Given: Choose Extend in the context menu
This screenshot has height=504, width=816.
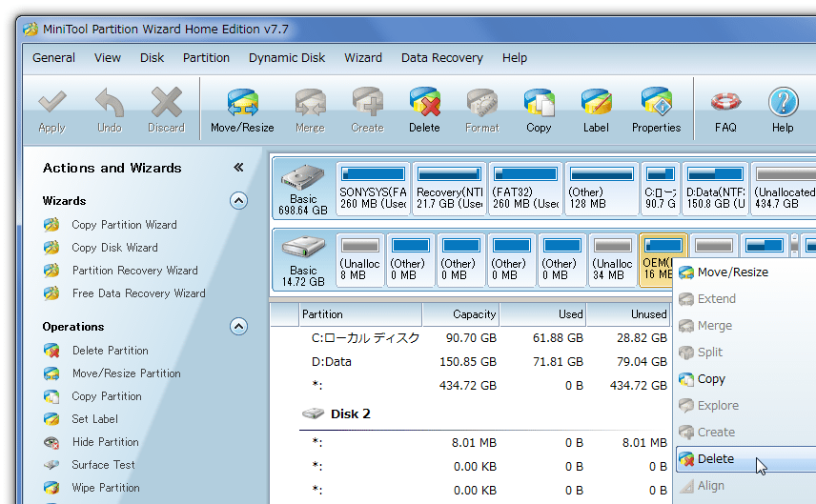Looking at the screenshot, I should point(745,298).
